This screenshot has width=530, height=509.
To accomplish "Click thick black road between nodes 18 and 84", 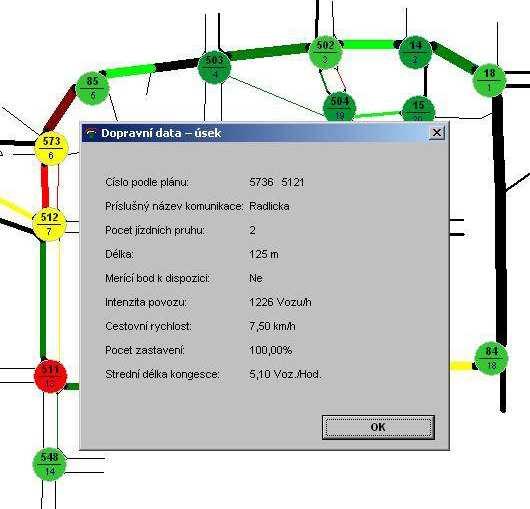I will pos(500,220).
